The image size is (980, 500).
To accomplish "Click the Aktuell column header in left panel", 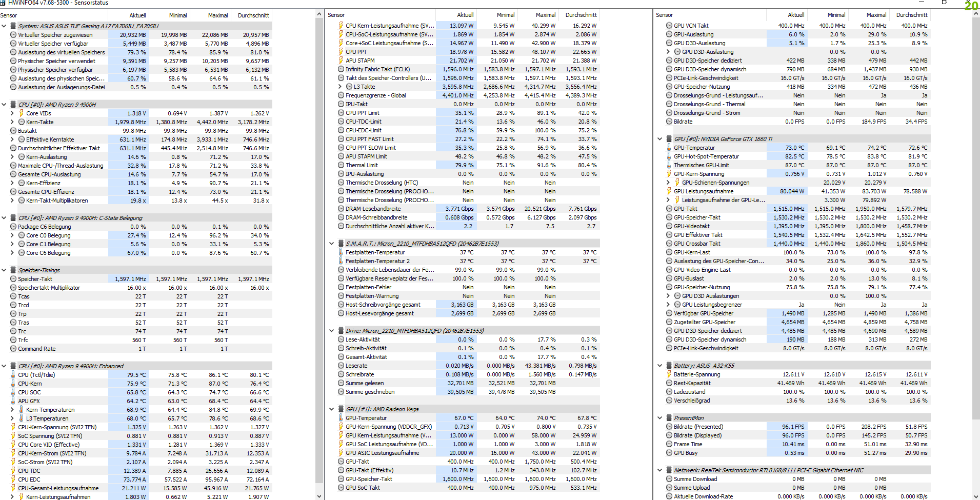I will 128,15.
